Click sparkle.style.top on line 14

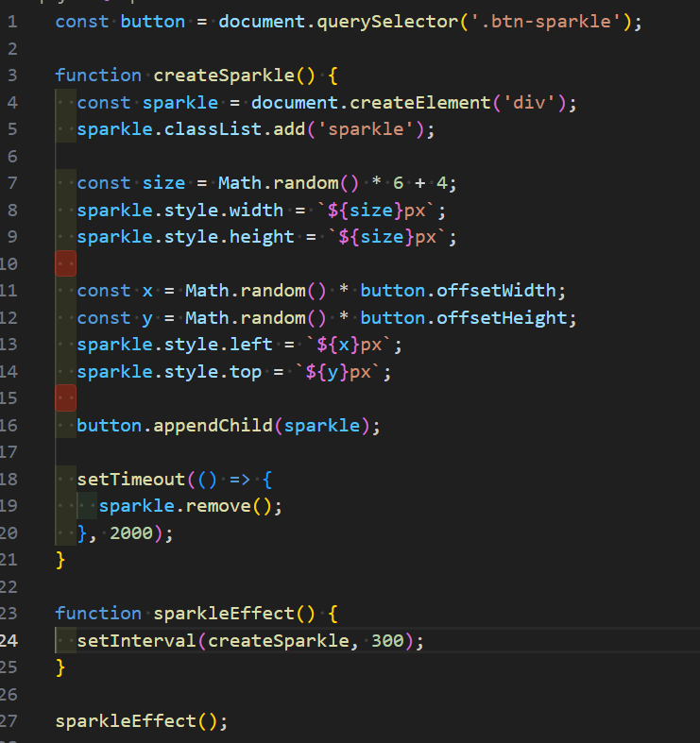coord(169,372)
